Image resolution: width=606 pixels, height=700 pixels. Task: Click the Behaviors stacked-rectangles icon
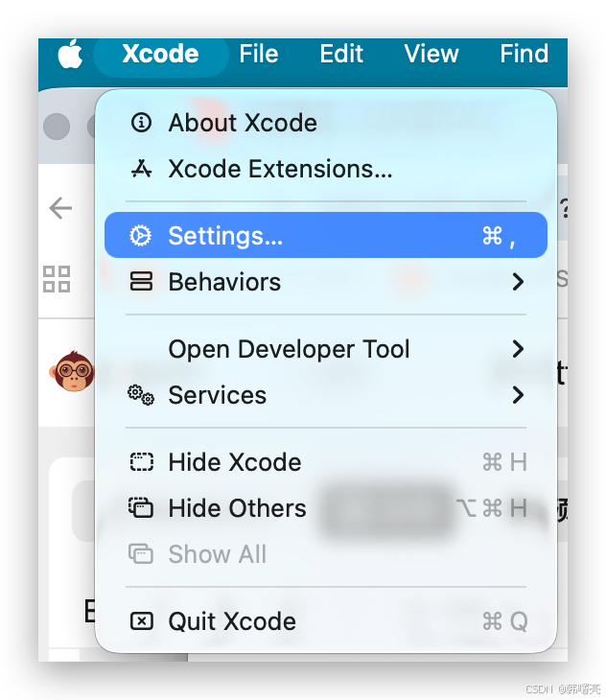[x=142, y=282]
